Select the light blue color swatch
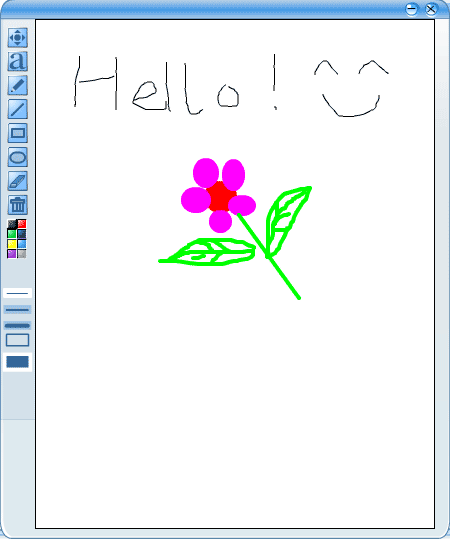The image size is (450, 539). click(x=22, y=244)
